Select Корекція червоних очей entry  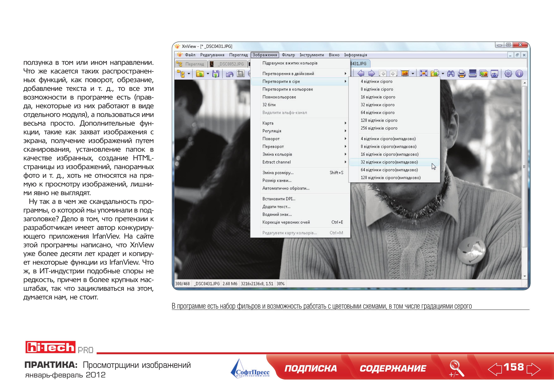pos(301,222)
